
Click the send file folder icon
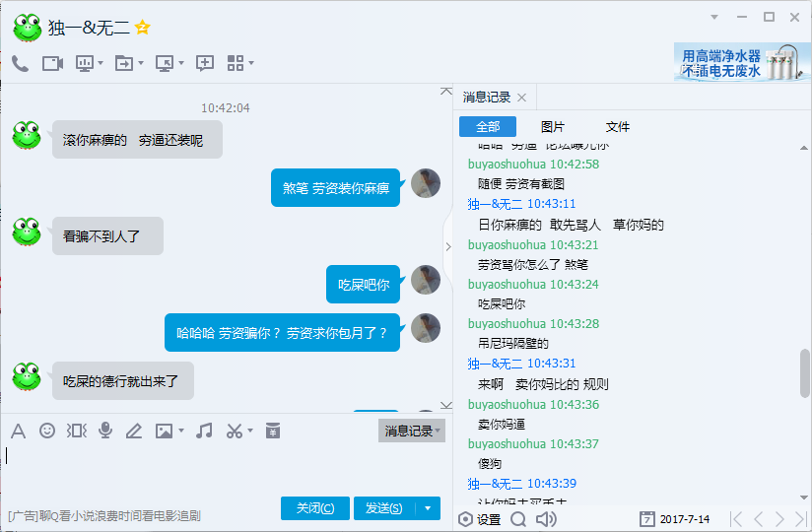[x=124, y=64]
